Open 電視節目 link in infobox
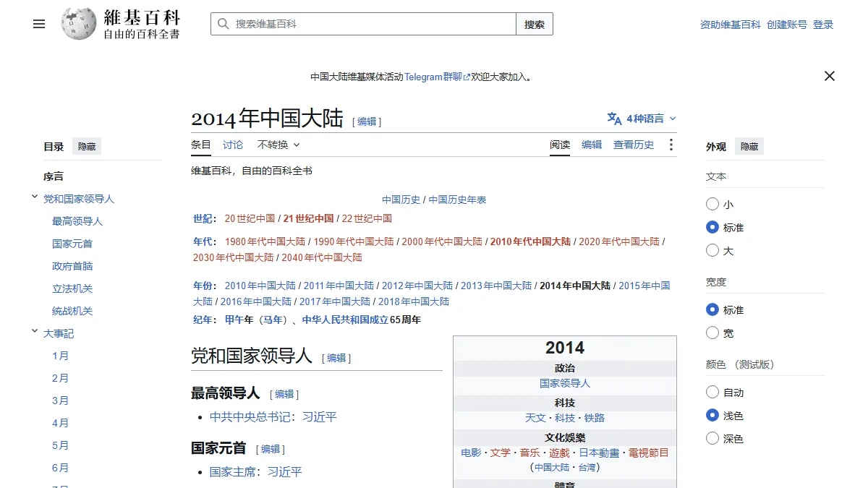Viewport: 868px width, 488px height. point(649,453)
